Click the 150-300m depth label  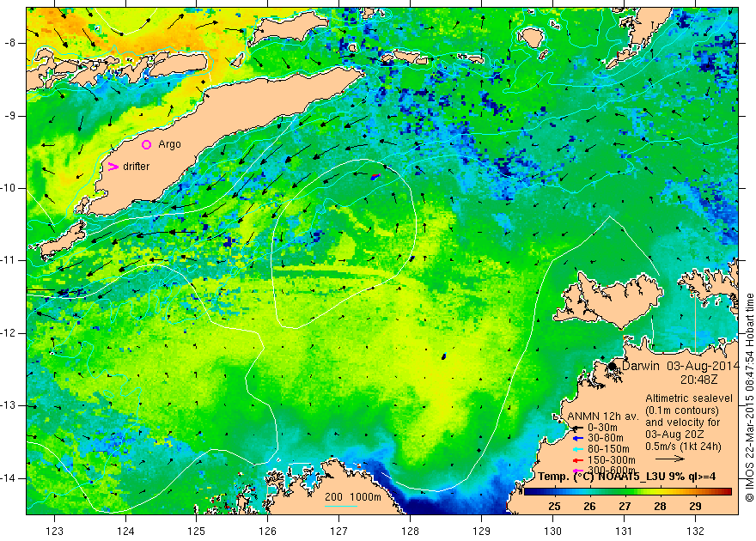pyautogui.click(x=612, y=460)
